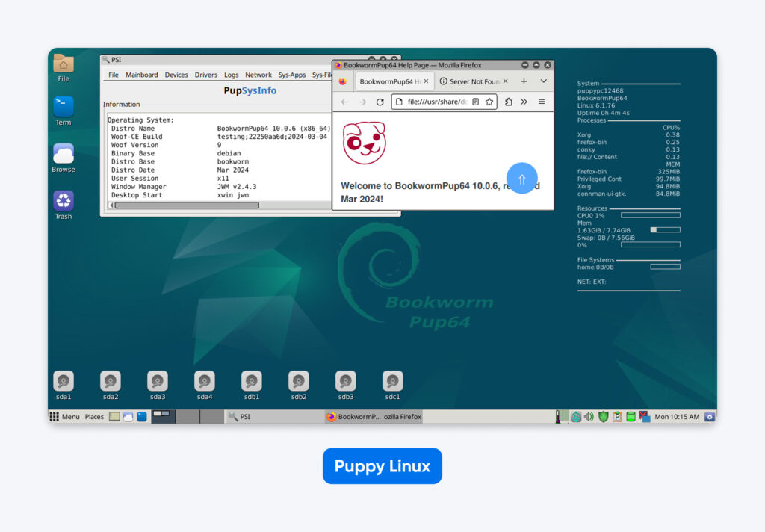The width and height of the screenshot is (765, 532).
Task: Click the Firefox home/bookmark star icon
Action: click(x=489, y=102)
